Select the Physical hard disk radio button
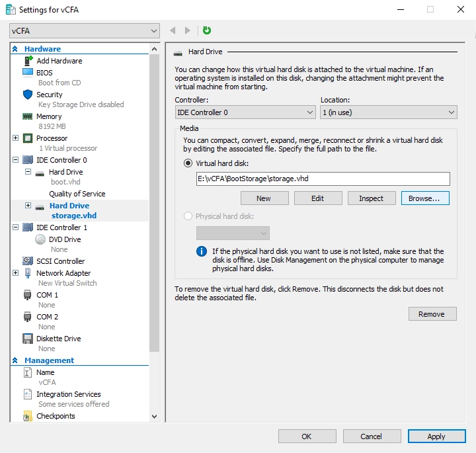476x453 pixels. pyautogui.click(x=188, y=216)
